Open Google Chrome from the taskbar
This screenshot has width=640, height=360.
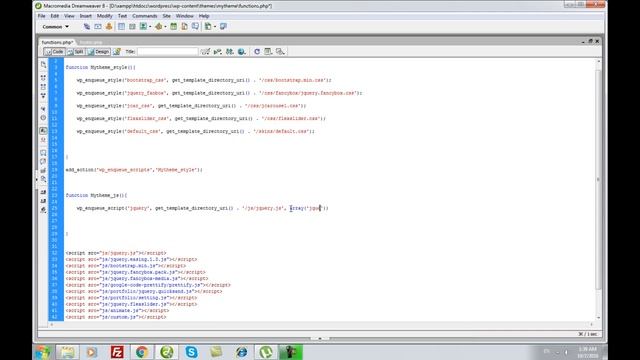point(142,352)
